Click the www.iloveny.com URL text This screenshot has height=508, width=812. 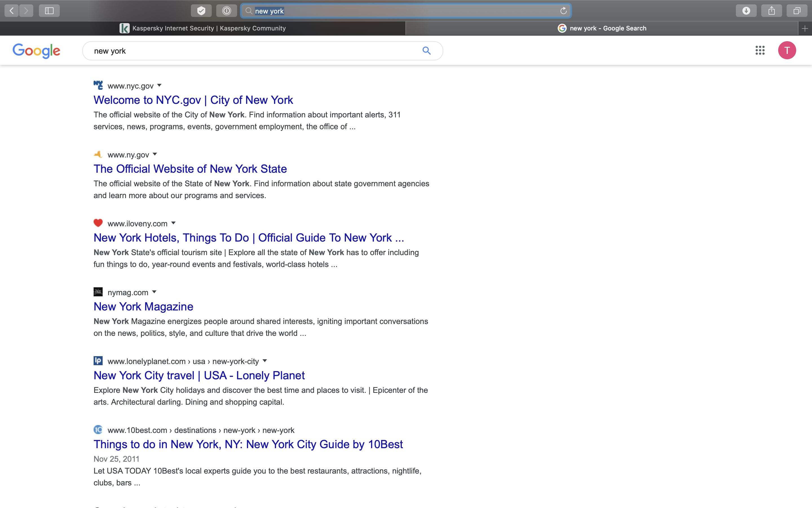(138, 224)
